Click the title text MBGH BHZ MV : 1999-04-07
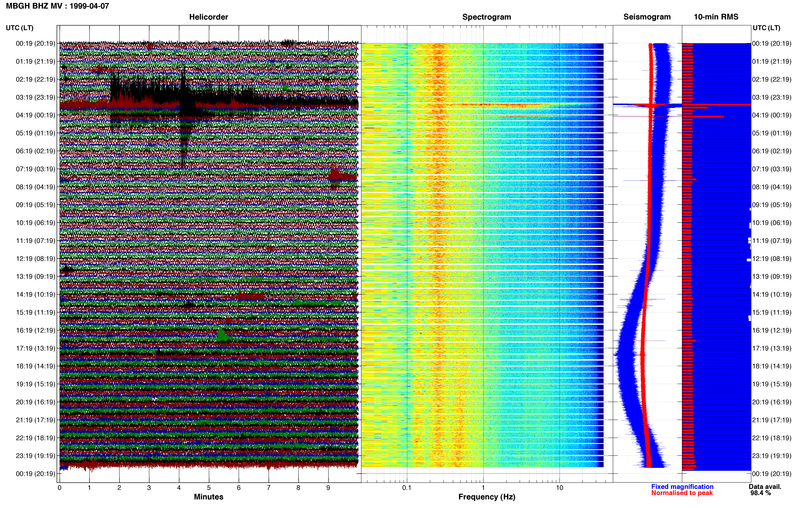 click(x=57, y=6)
